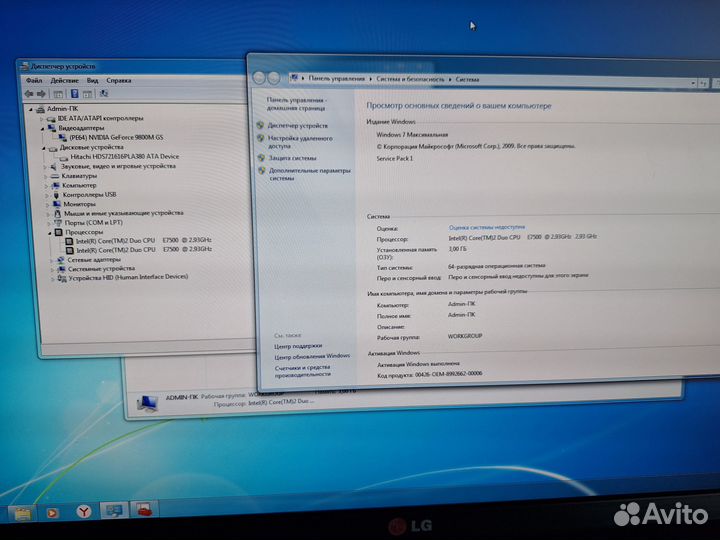The image size is (720, 540).
Task: Expand Порты (COM и LPT) node
Action: point(49,224)
